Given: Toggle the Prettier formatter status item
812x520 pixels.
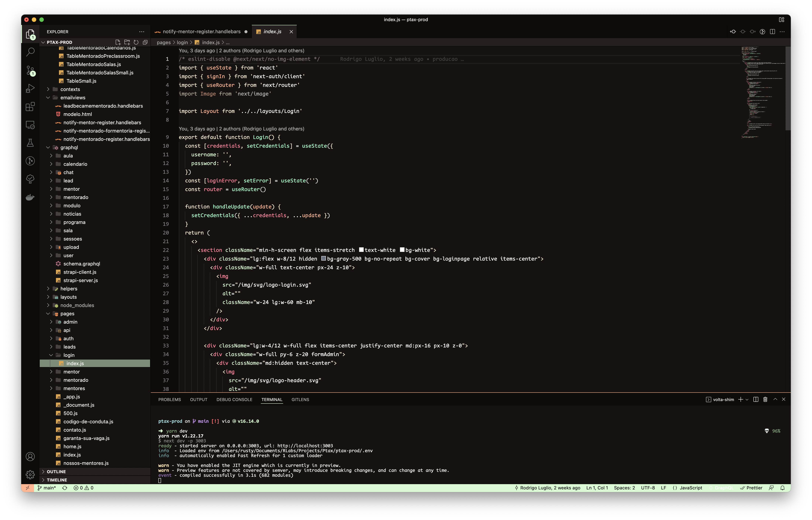Looking at the screenshot, I should pos(751,488).
